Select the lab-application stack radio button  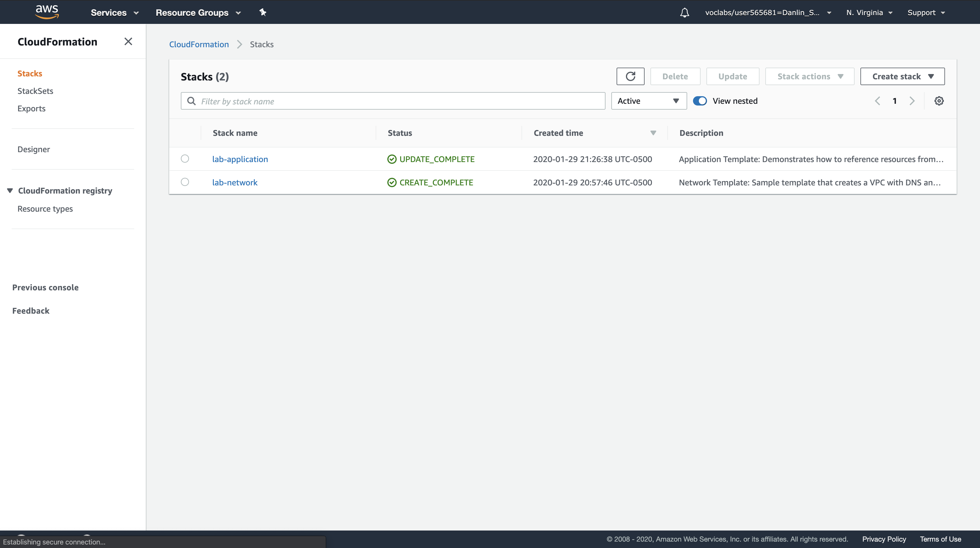[x=185, y=159]
